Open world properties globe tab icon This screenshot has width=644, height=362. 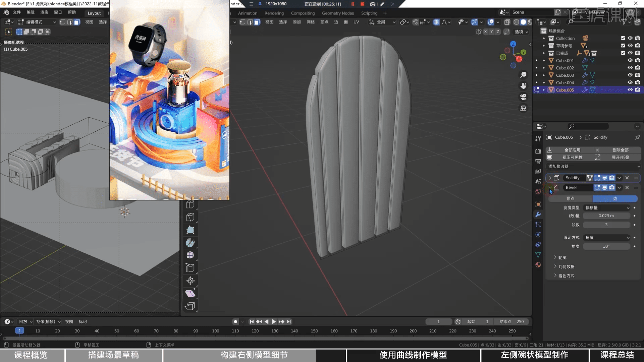(538, 192)
